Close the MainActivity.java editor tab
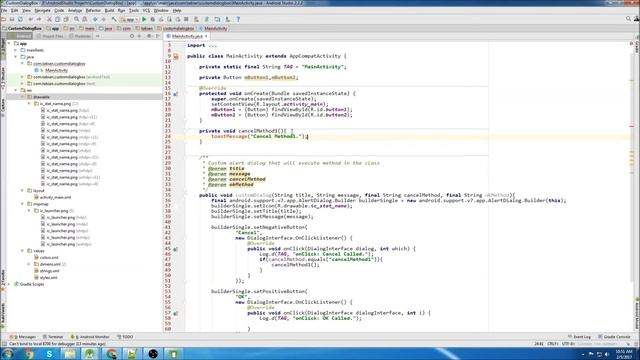This screenshot has width=640, height=360. coord(206,36)
